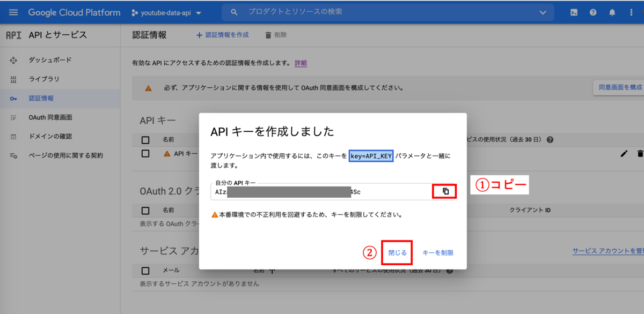The width and height of the screenshot is (644, 314).
Task: Click the API とサービス sidebar heading
Action: [x=57, y=35]
